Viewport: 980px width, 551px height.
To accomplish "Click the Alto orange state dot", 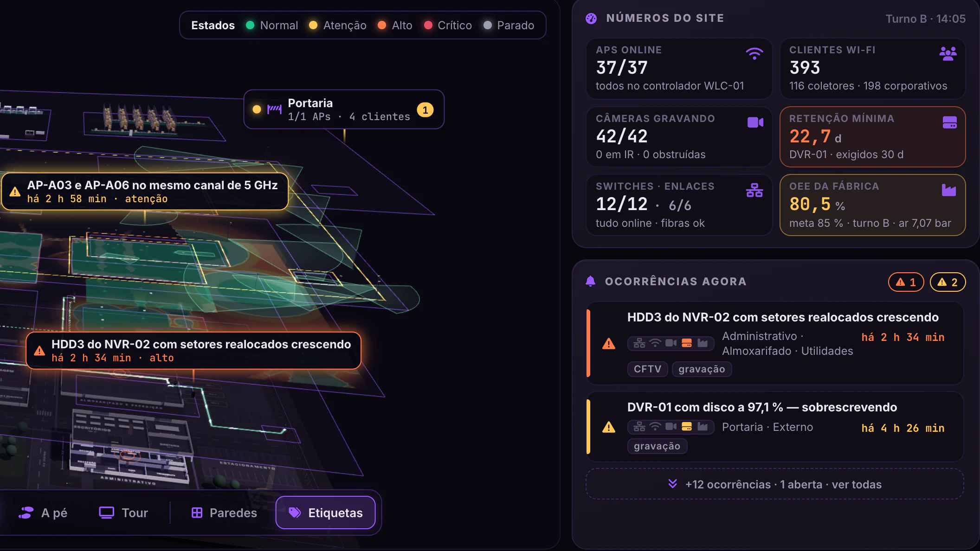I will [x=382, y=25].
